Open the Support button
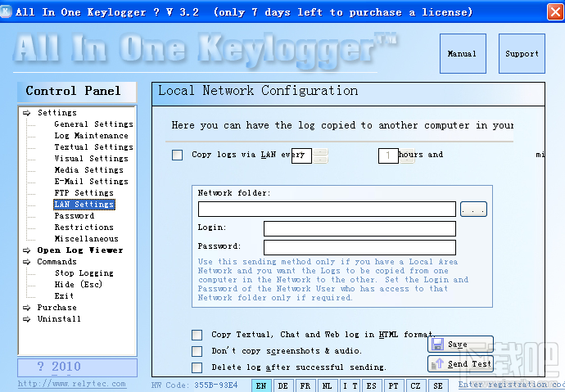 coord(522,54)
